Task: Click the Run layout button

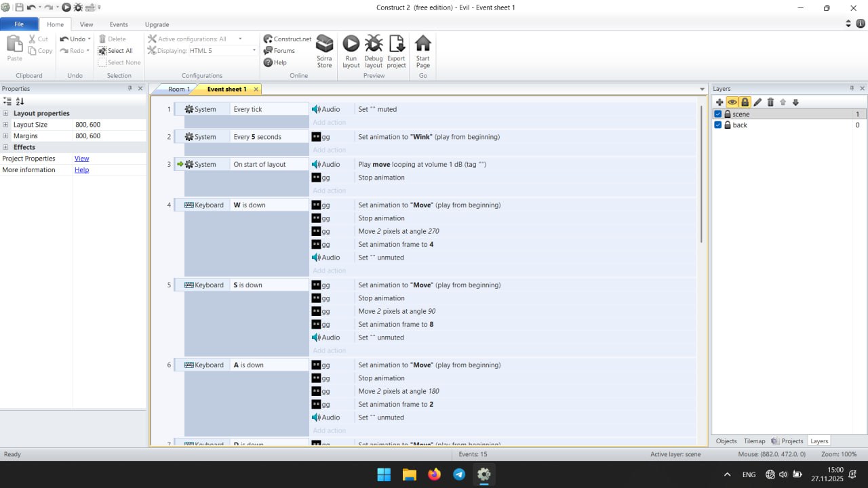Action: pos(351,52)
